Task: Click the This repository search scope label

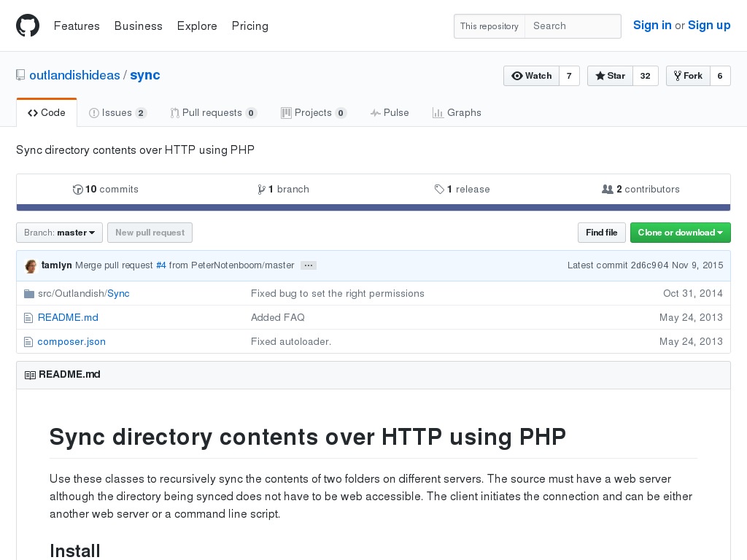Action: coord(489,26)
